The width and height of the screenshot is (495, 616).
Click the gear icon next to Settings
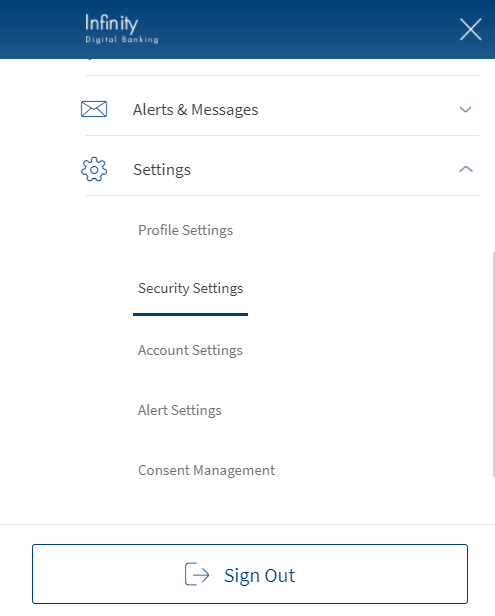[x=94, y=169]
